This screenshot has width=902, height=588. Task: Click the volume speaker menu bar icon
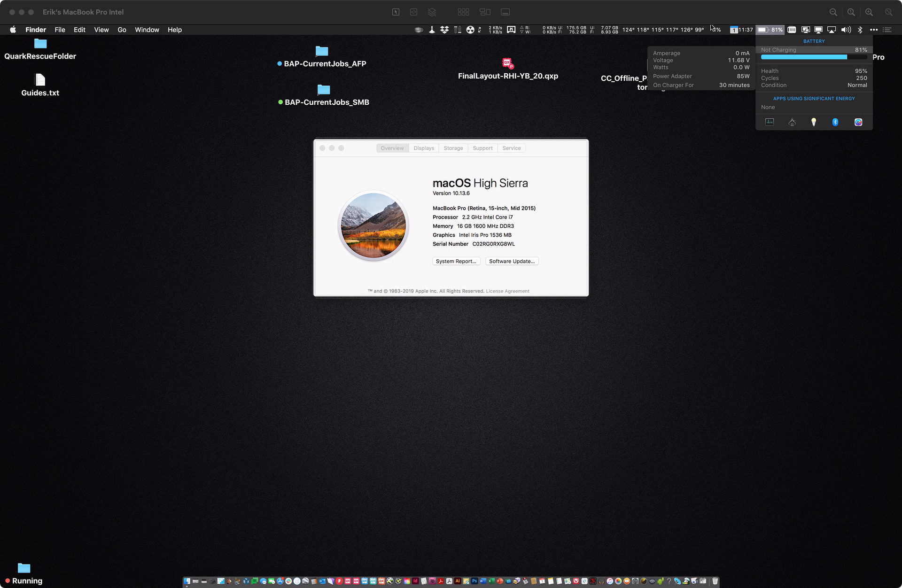tap(846, 30)
